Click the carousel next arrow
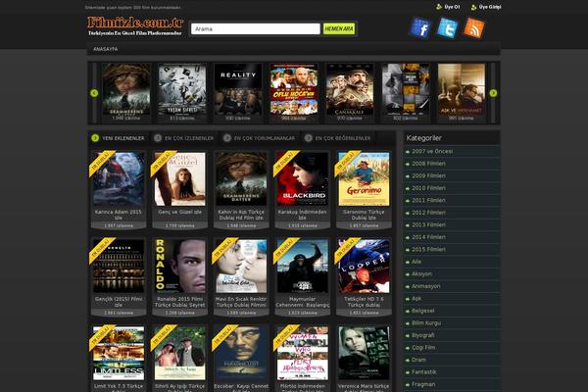588x392 pixels. pyautogui.click(x=493, y=93)
